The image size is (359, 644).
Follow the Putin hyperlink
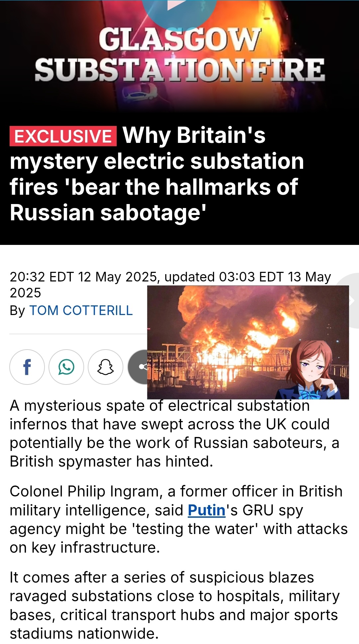click(x=206, y=510)
